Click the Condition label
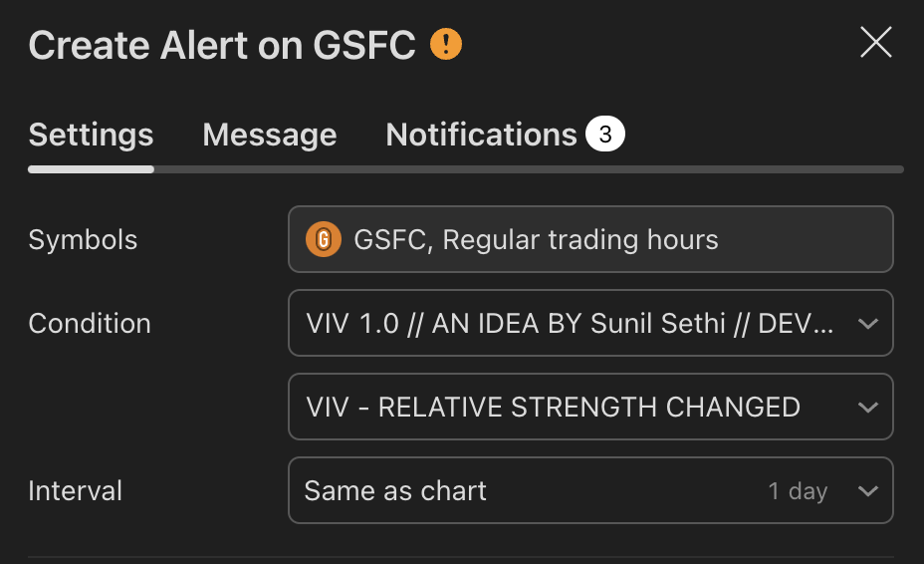This screenshot has width=924, height=564. 90,323
